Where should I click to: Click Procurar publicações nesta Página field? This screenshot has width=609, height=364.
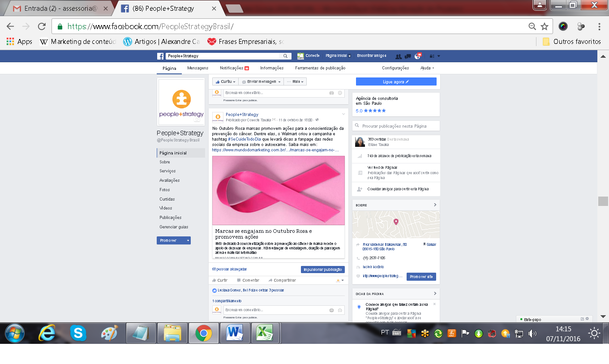(x=396, y=126)
